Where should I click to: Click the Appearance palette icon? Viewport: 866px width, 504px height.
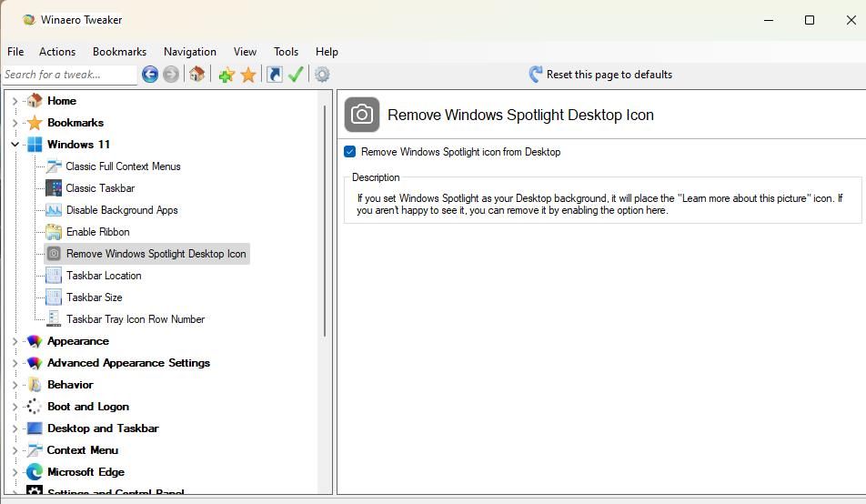pos(35,341)
